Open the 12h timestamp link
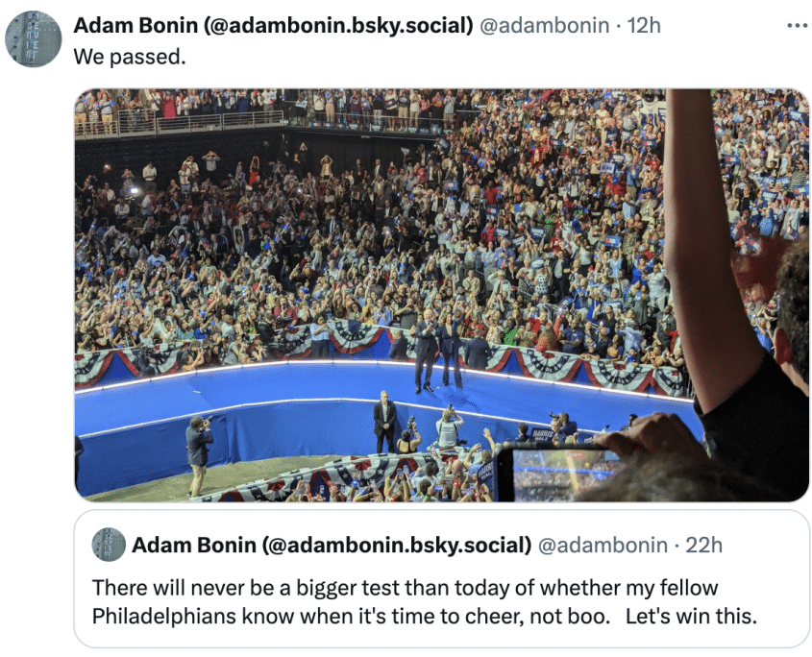This screenshot has height=657, width=812. 644,25
